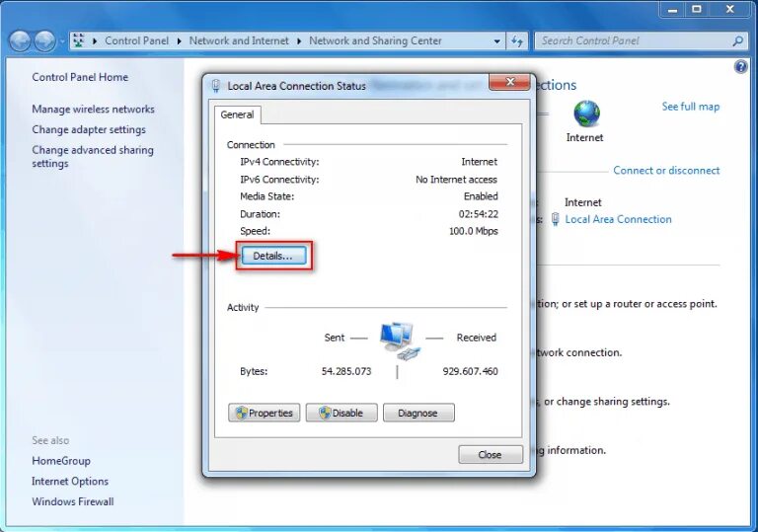Expand arrow after Control Panel breadcrumb

pos(179,41)
